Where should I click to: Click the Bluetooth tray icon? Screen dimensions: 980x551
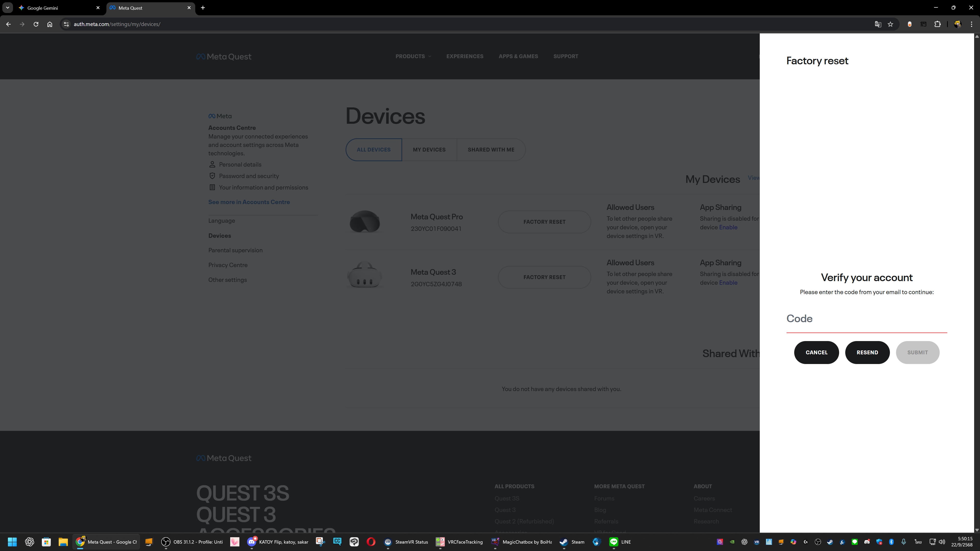pos(891,542)
